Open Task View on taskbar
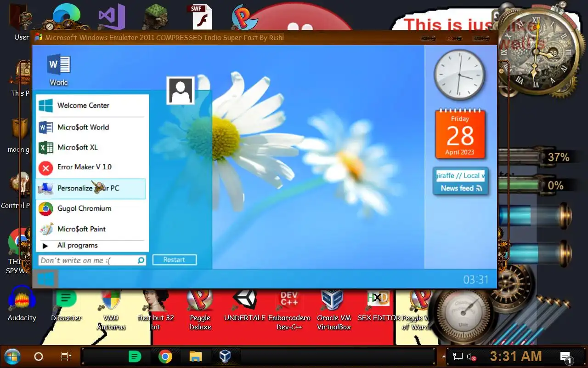The width and height of the screenshot is (588, 368). pos(66,356)
